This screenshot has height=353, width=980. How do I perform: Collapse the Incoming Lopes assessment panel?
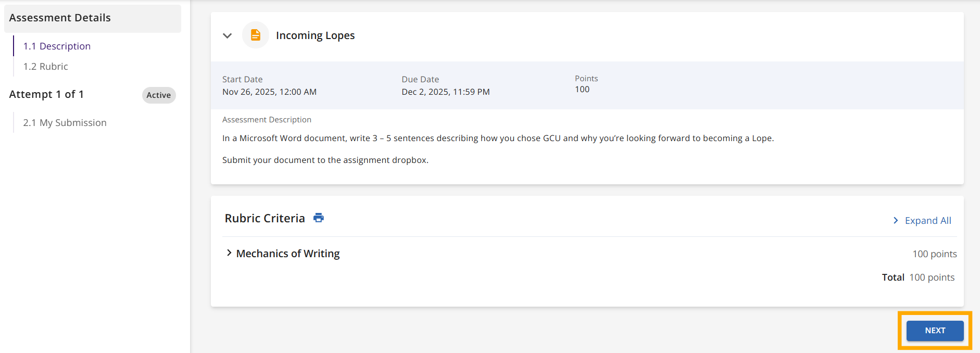(x=227, y=35)
